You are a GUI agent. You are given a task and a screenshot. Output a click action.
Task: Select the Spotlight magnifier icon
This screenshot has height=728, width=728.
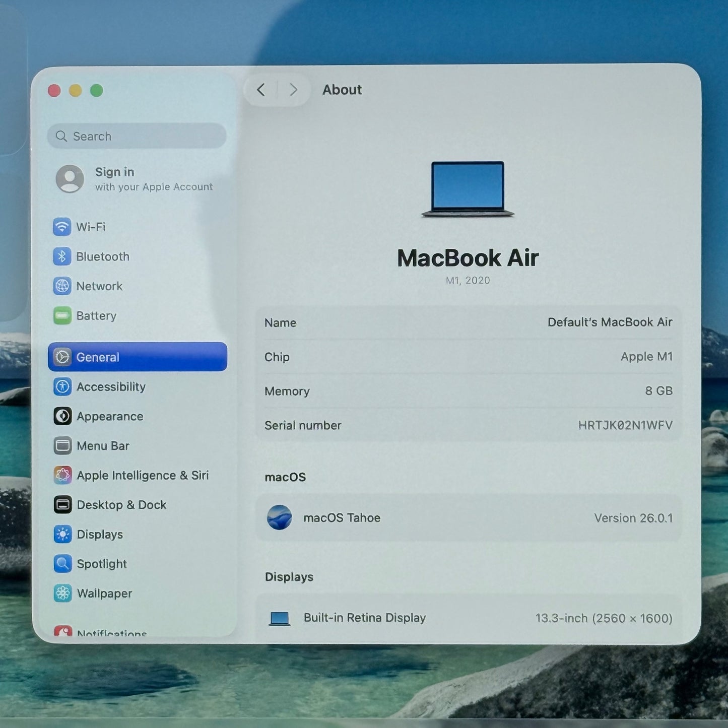point(62,564)
